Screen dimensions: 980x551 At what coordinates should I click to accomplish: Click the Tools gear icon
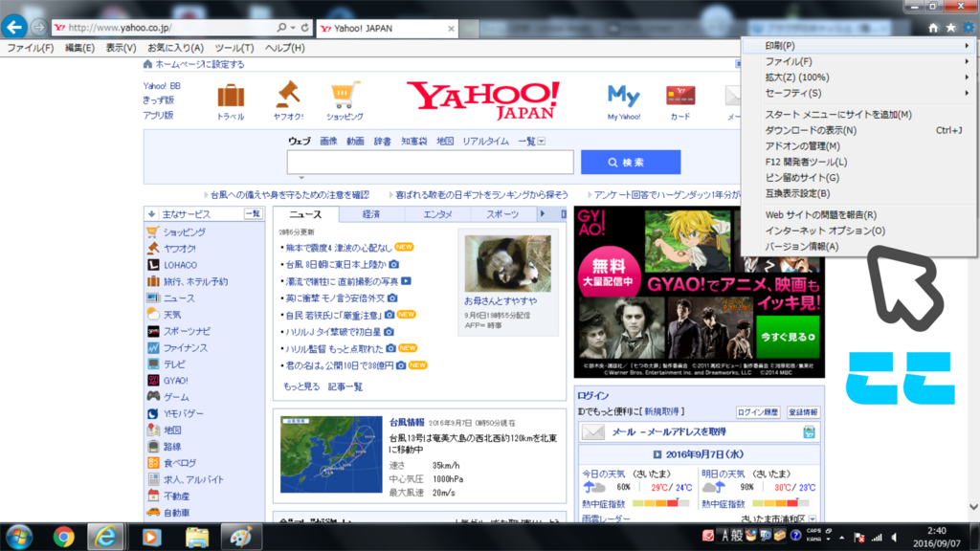coord(969,28)
